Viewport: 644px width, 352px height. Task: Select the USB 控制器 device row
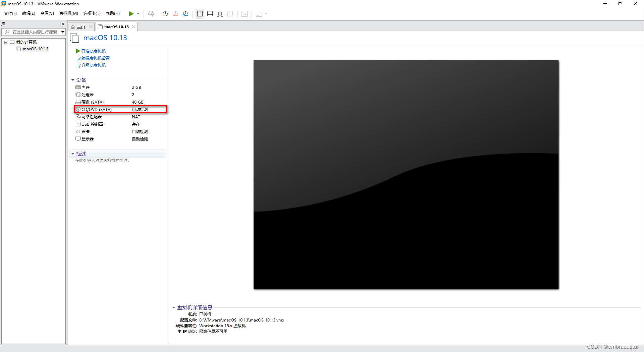(x=120, y=124)
